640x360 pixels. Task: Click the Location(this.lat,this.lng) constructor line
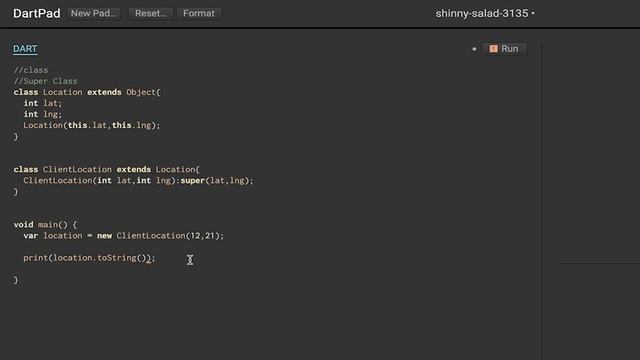coord(92,125)
